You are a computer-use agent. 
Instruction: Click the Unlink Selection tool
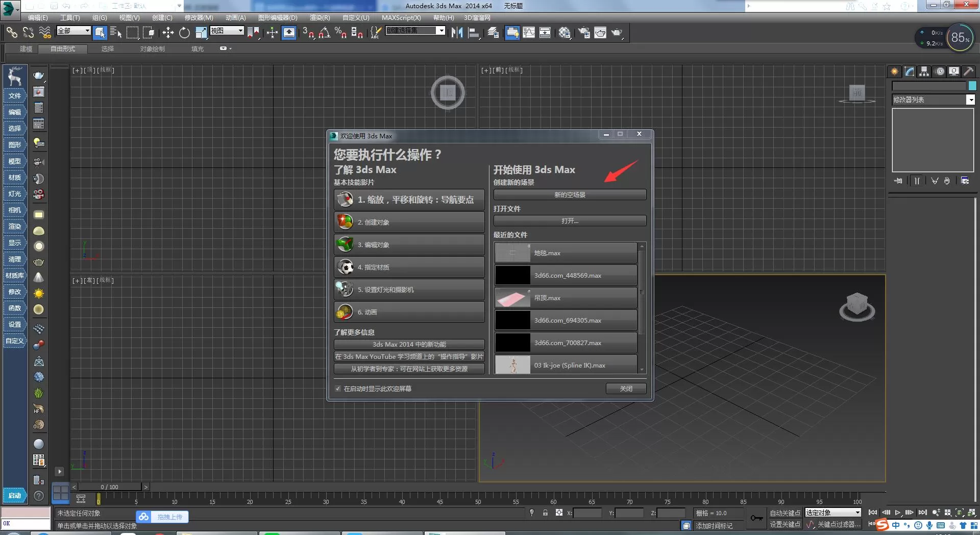click(x=28, y=33)
